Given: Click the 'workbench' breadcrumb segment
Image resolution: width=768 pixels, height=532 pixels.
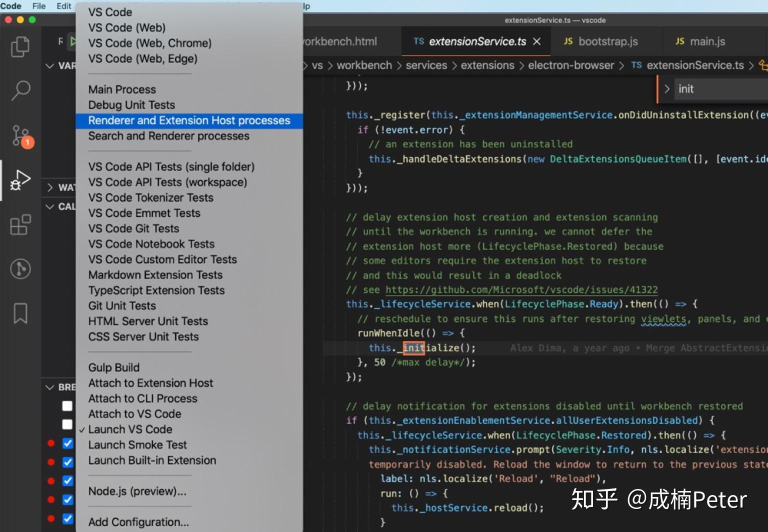Looking at the screenshot, I should 364,65.
